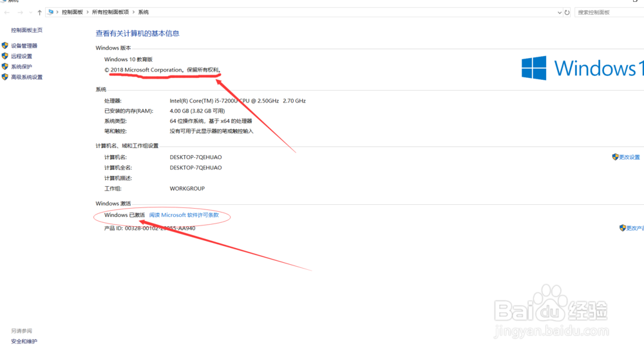The height and width of the screenshot is (353, 644).
Task: Open address bar history dropdown
Action: [560, 13]
